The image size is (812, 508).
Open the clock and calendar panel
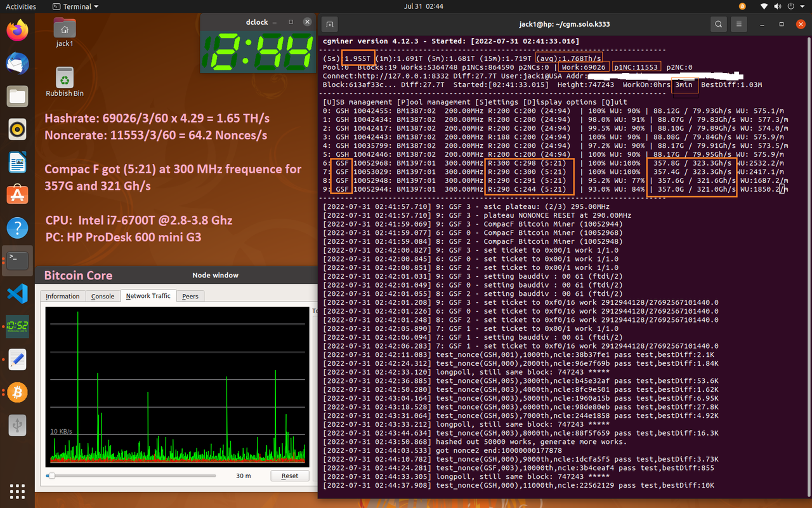(423, 6)
